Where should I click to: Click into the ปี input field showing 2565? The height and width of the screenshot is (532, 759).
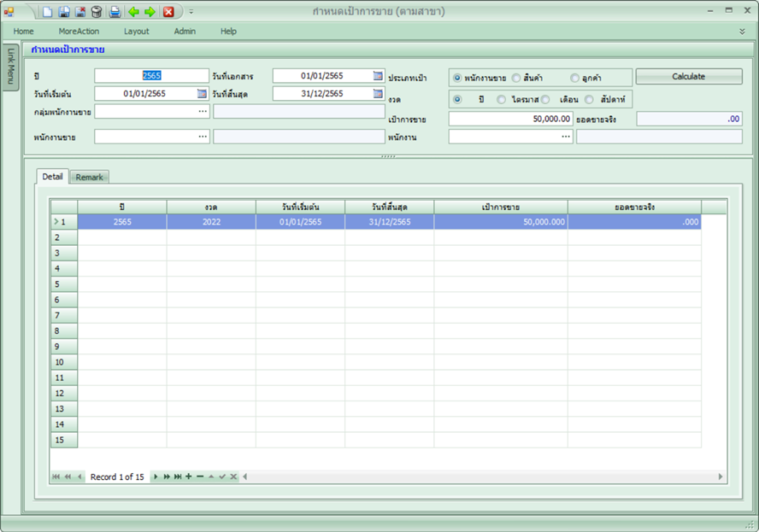coord(151,75)
